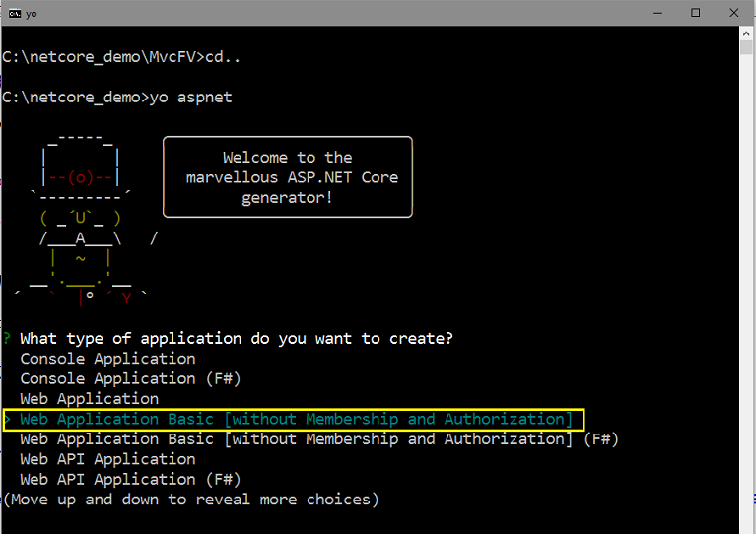Click the 'Welcome to the' greeting line
Image resolution: width=756 pixels, height=534 pixels.
click(x=288, y=158)
